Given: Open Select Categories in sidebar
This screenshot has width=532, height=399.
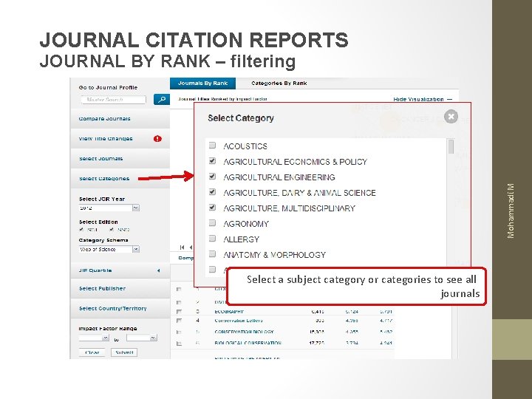Looking at the screenshot, I should (120, 179).
